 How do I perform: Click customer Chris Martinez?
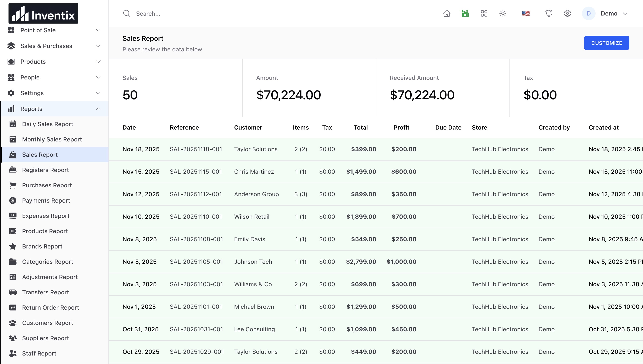coord(254,172)
